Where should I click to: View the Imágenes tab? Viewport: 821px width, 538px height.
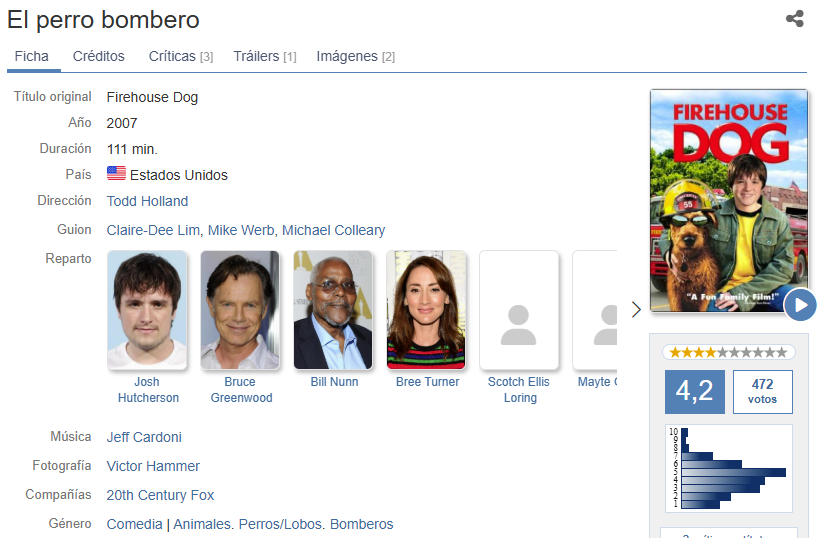click(356, 56)
